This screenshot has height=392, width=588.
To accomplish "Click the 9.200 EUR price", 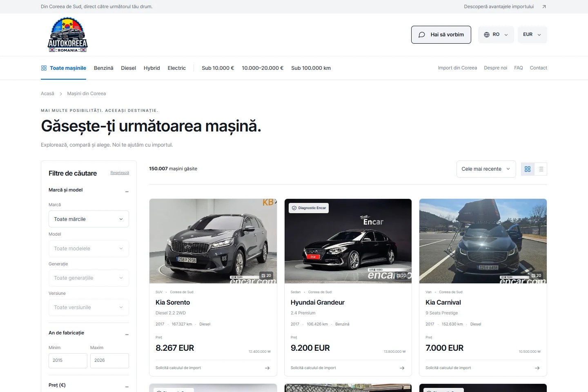I will tap(310, 348).
